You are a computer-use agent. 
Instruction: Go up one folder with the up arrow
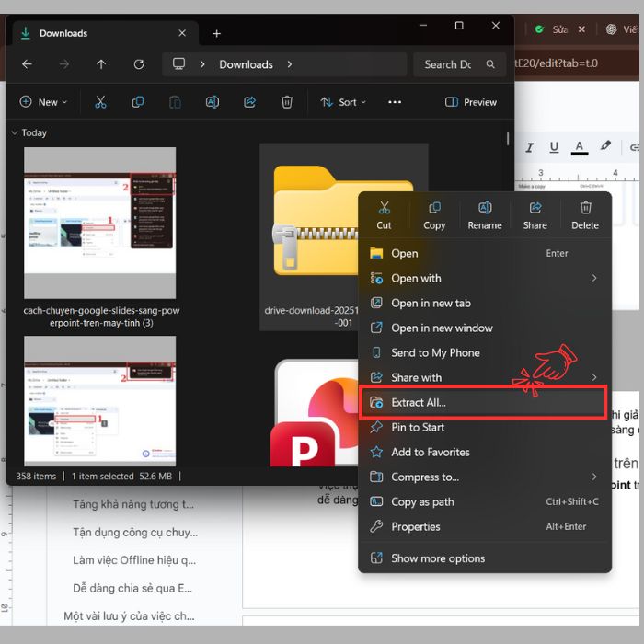pyautogui.click(x=101, y=64)
